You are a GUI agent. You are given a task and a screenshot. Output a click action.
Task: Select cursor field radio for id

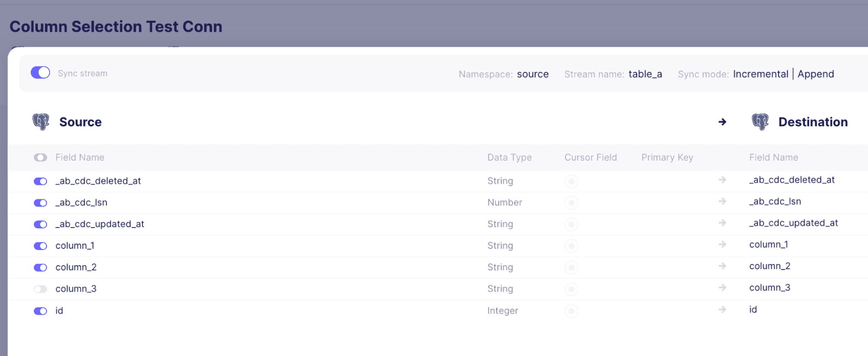(571, 311)
